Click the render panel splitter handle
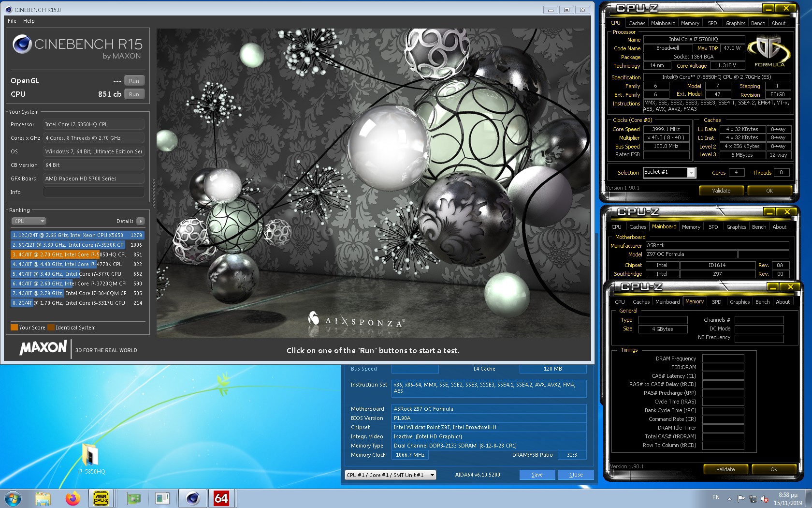 coord(154,193)
